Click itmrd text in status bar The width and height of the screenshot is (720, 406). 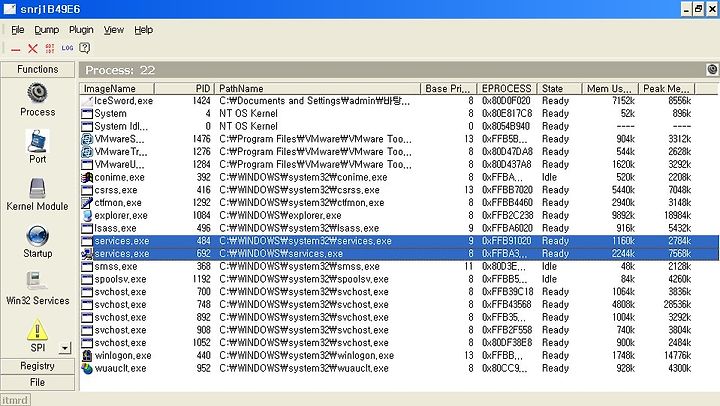[15, 400]
